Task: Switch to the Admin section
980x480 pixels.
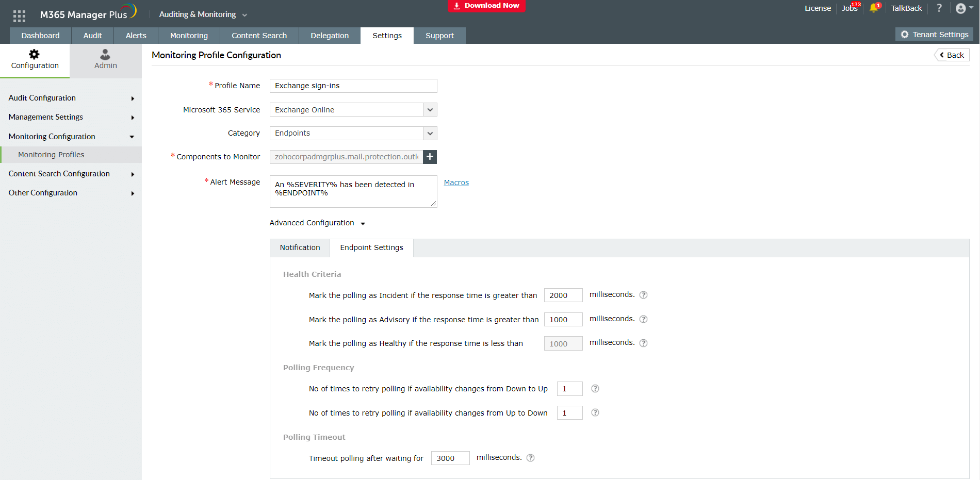Action: point(106,60)
